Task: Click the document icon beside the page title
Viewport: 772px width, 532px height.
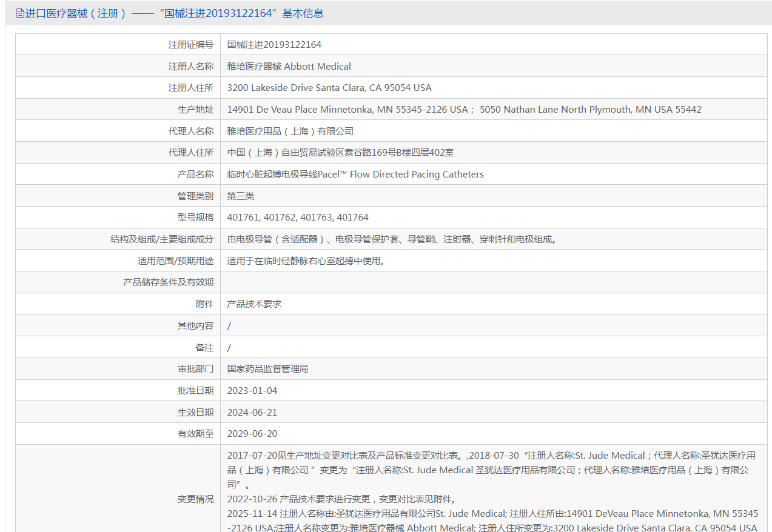Action: tap(20, 13)
